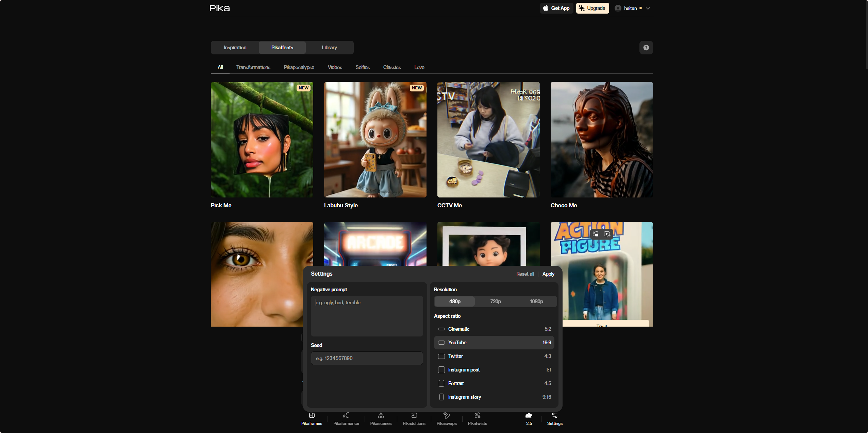Select the 1080p resolution option
This screenshot has height=433, width=868.
tap(536, 301)
